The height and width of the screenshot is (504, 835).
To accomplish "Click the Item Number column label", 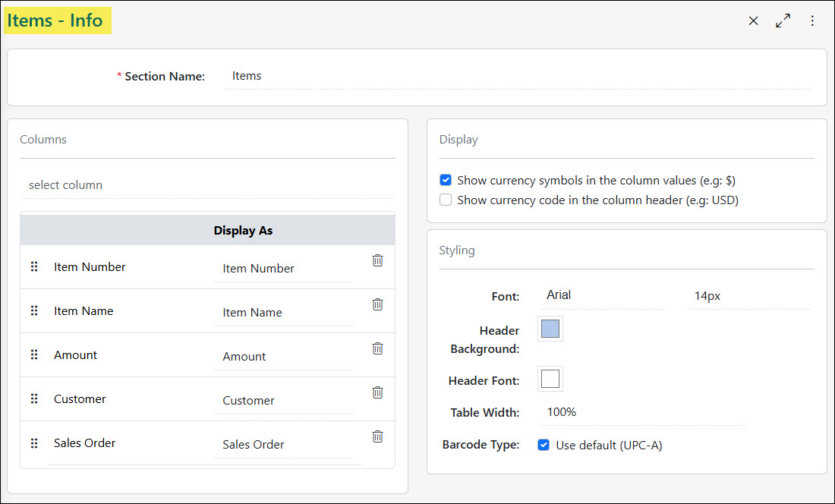I will pos(90,266).
